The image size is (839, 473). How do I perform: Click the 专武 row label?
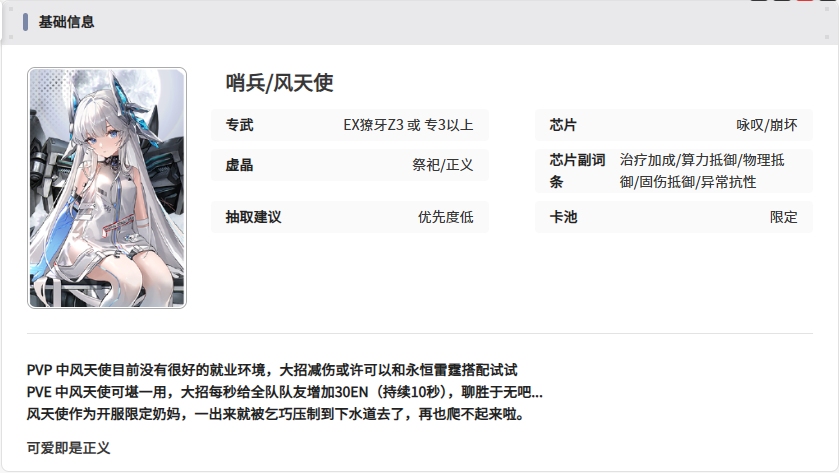pos(240,125)
